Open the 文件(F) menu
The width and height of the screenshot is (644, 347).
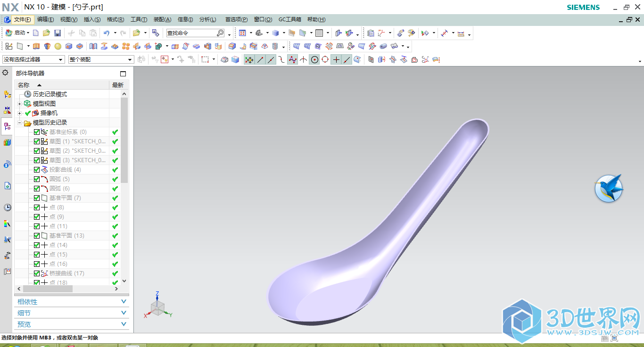22,19
